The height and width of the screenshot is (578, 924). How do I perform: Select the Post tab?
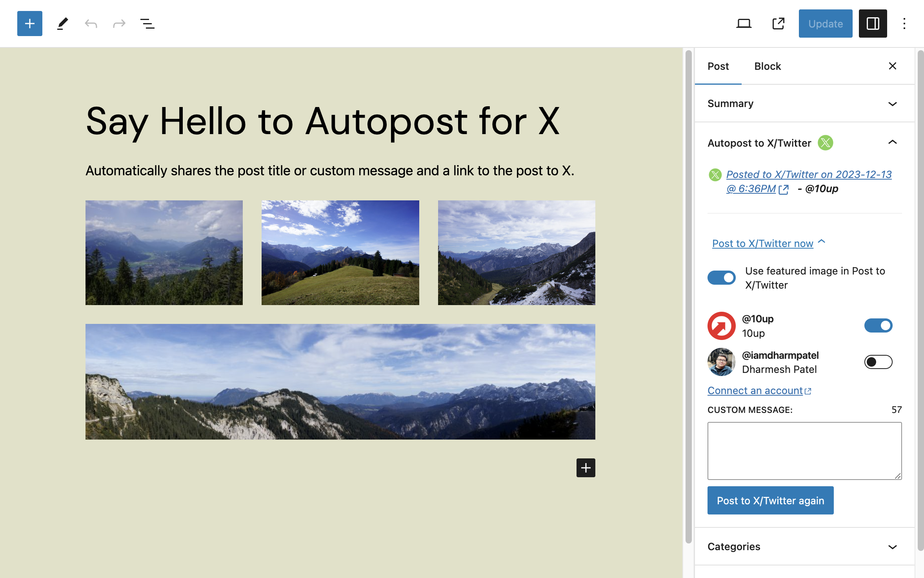[x=718, y=66]
